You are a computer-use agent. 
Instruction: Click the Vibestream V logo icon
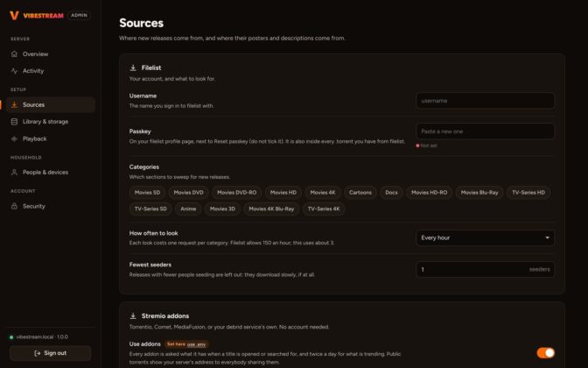14,16
